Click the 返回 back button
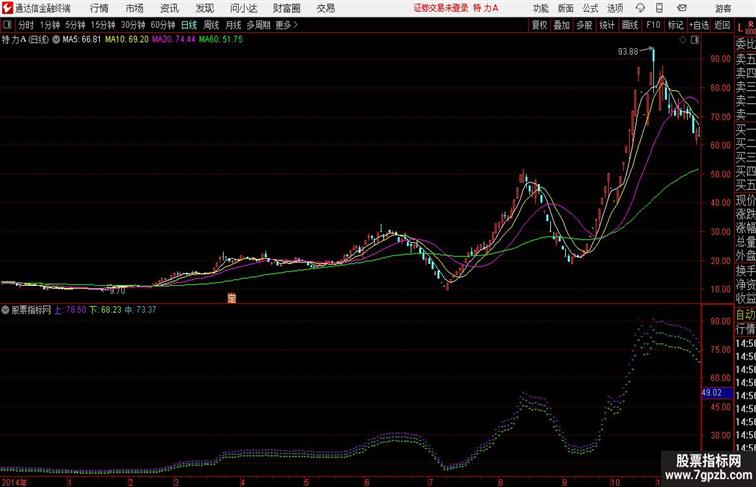 tap(722, 25)
